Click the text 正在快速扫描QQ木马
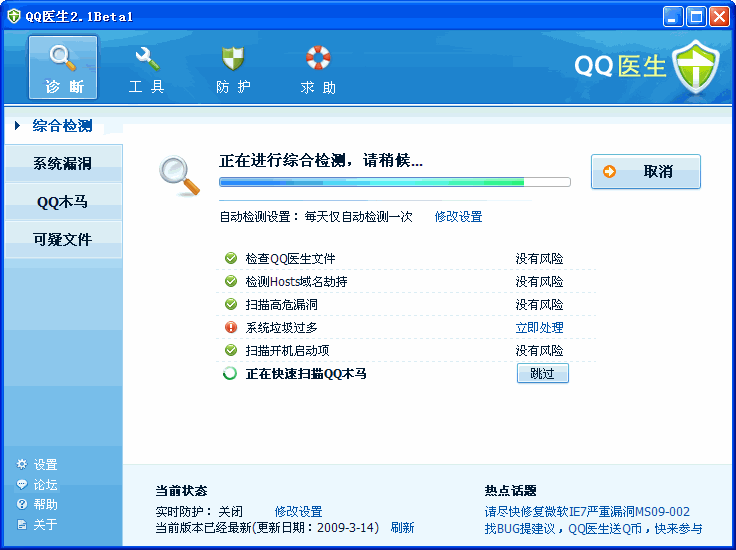This screenshot has height=550, width=736. [x=306, y=374]
